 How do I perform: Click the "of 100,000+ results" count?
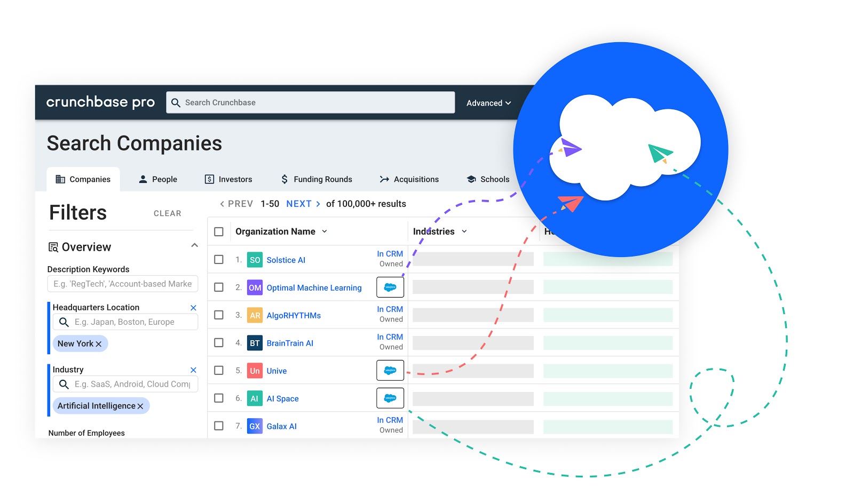pyautogui.click(x=366, y=204)
